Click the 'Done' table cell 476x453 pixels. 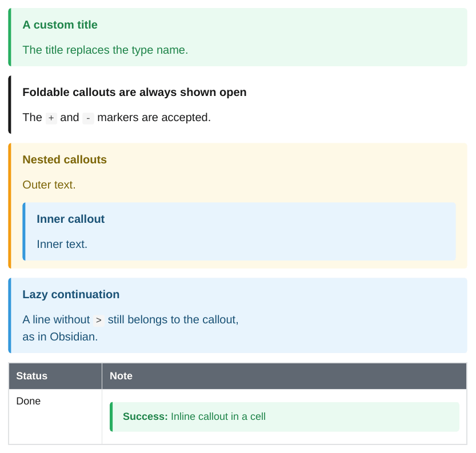point(55,417)
